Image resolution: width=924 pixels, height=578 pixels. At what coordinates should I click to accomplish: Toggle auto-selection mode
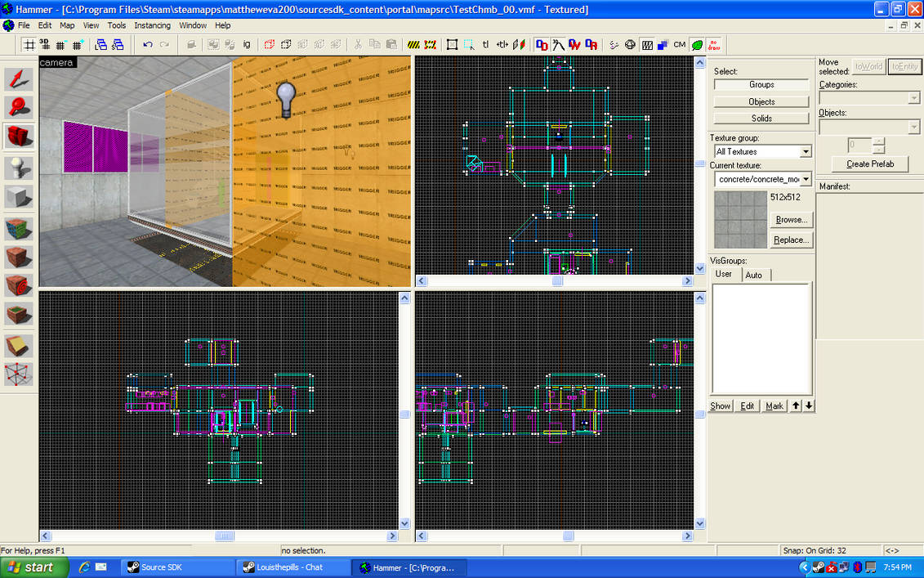469,45
